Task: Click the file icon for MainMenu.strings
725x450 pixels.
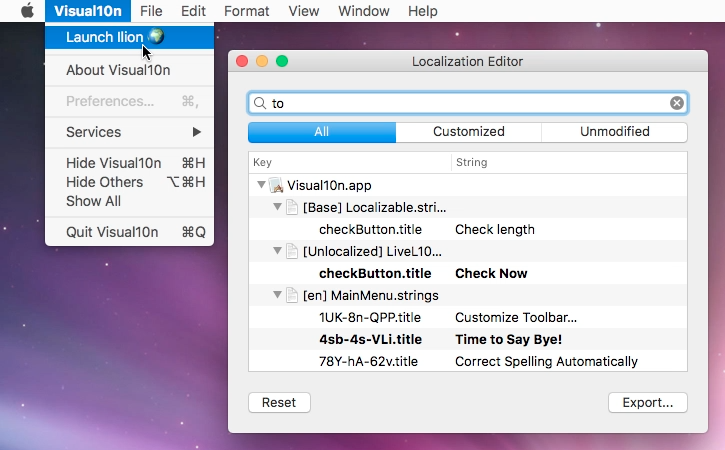Action: (292, 295)
